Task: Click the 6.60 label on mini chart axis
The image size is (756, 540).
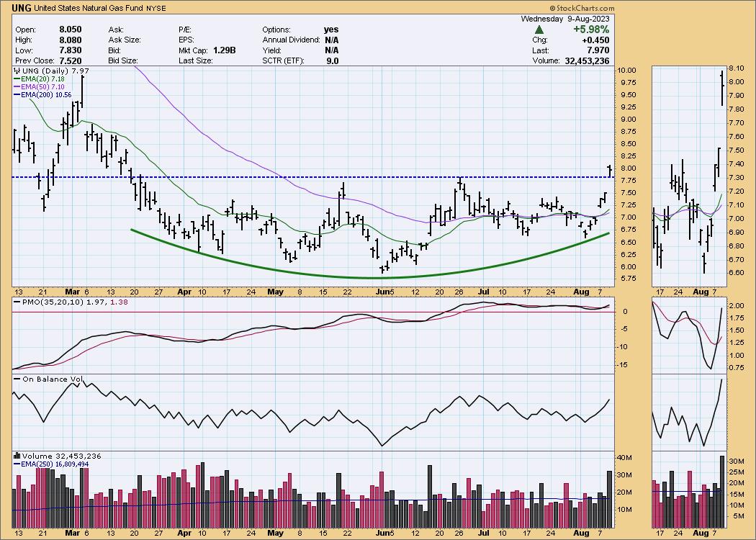Action: click(737, 272)
